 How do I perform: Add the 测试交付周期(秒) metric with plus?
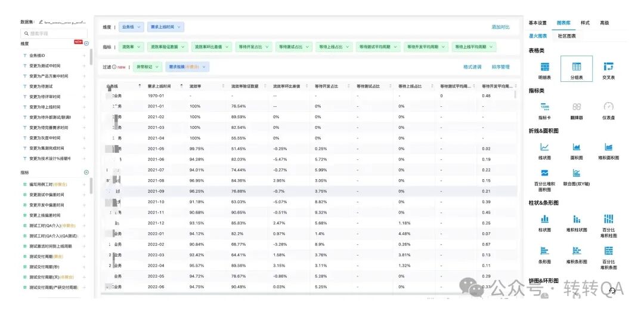[x=84, y=267]
